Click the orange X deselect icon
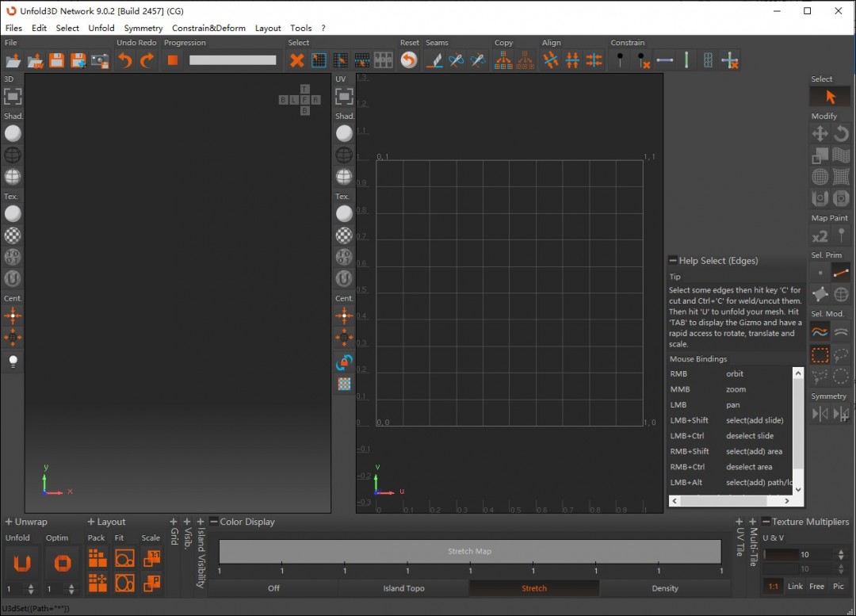 pyautogui.click(x=297, y=60)
